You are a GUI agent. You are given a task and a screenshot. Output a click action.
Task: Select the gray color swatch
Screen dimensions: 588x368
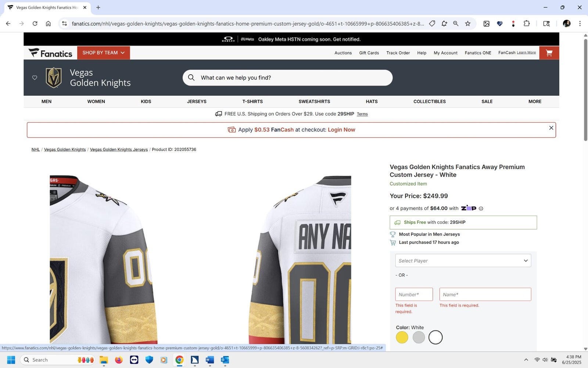tap(419, 337)
